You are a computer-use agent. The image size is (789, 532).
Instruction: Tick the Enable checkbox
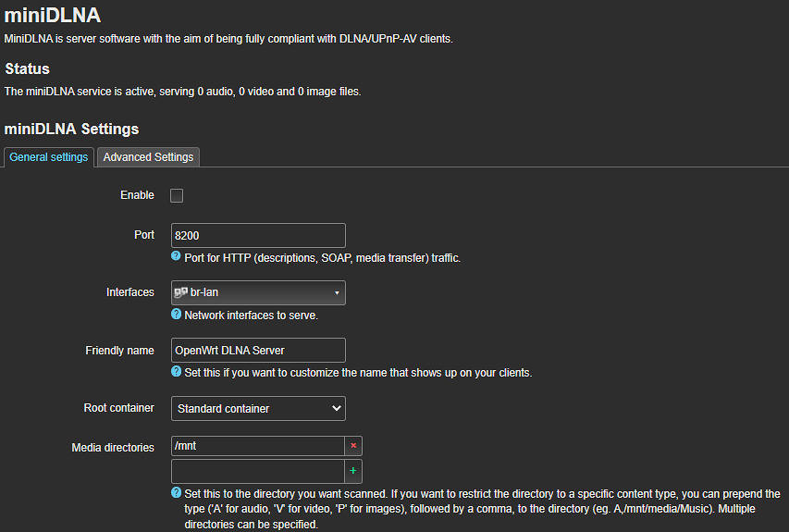point(177,195)
